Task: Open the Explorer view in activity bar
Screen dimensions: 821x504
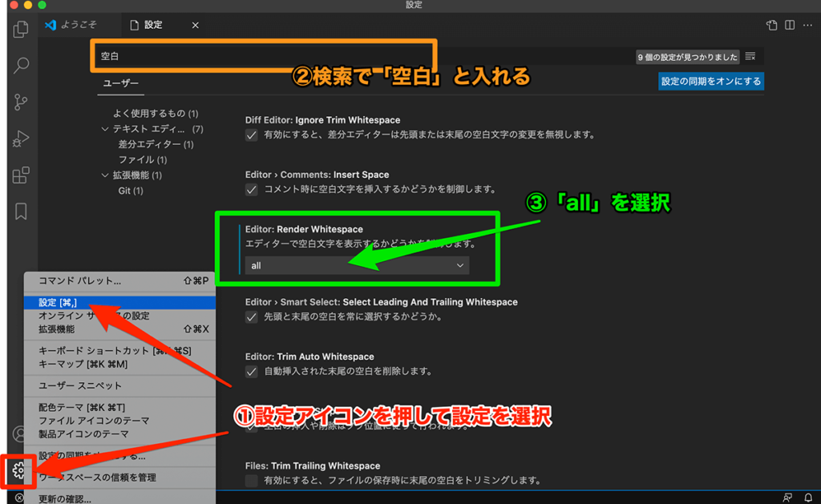Action: point(21,29)
